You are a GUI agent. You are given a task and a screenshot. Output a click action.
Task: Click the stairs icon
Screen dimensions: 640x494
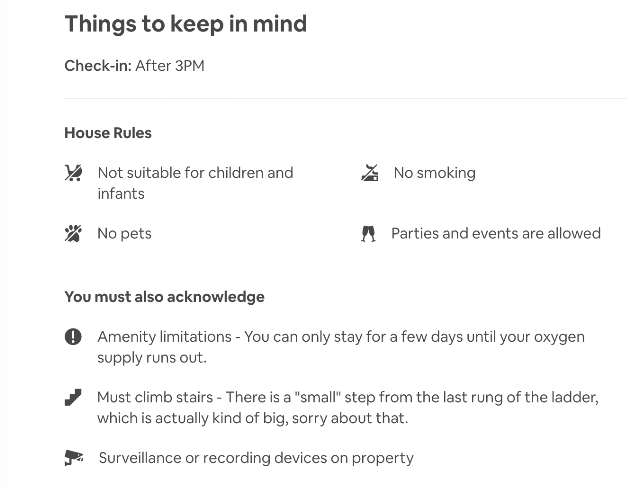coord(73,397)
